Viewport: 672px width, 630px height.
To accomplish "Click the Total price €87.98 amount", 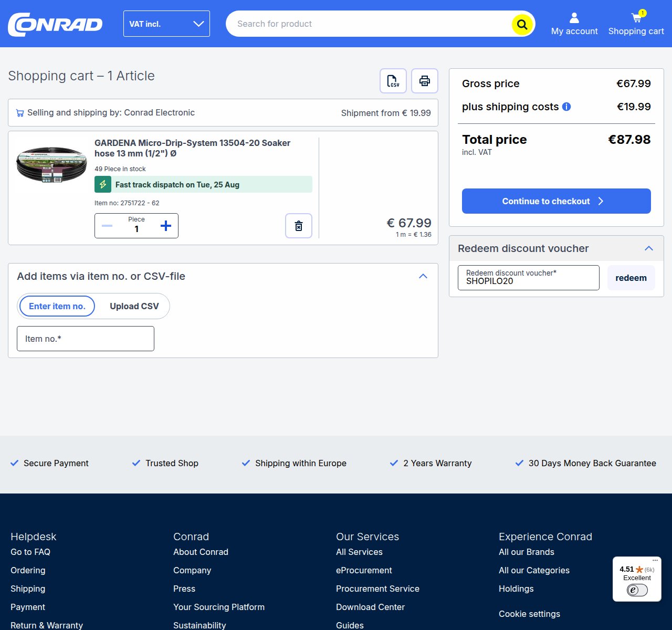I will point(629,140).
